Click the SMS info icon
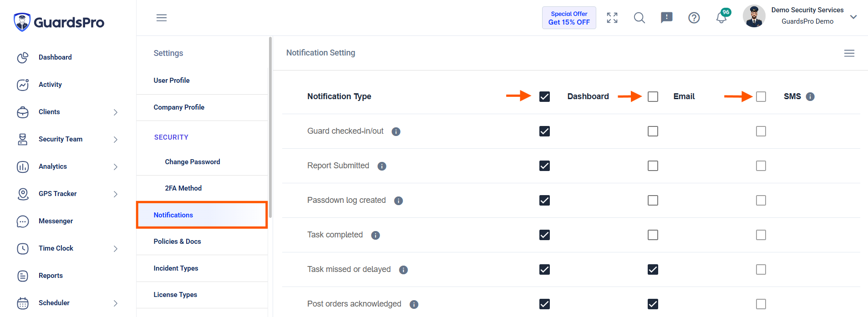The height and width of the screenshot is (317, 868). [810, 96]
